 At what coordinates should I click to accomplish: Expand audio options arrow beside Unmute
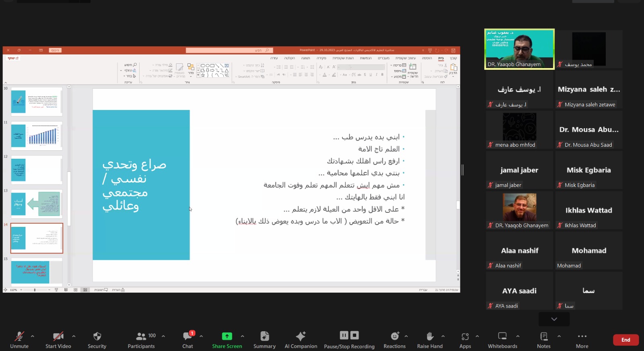tap(33, 336)
